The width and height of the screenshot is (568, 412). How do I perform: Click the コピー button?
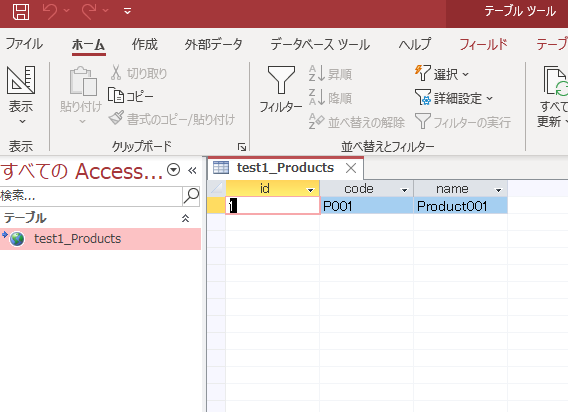(x=131, y=96)
